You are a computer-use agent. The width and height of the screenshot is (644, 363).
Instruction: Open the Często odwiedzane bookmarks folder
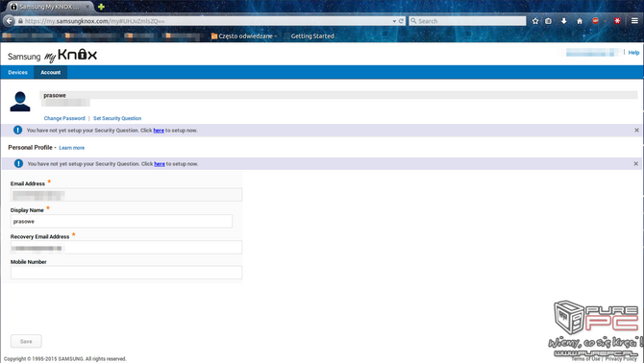(x=242, y=36)
